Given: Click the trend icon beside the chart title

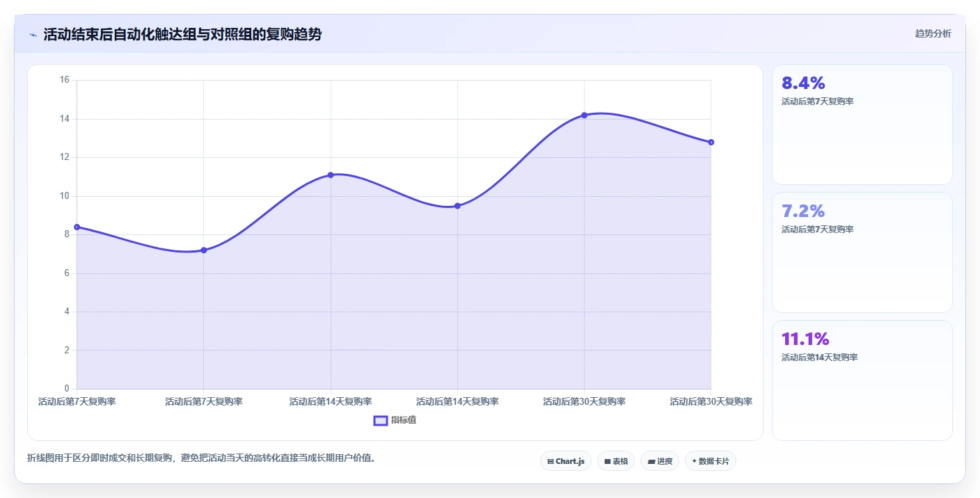Looking at the screenshot, I should coord(33,35).
